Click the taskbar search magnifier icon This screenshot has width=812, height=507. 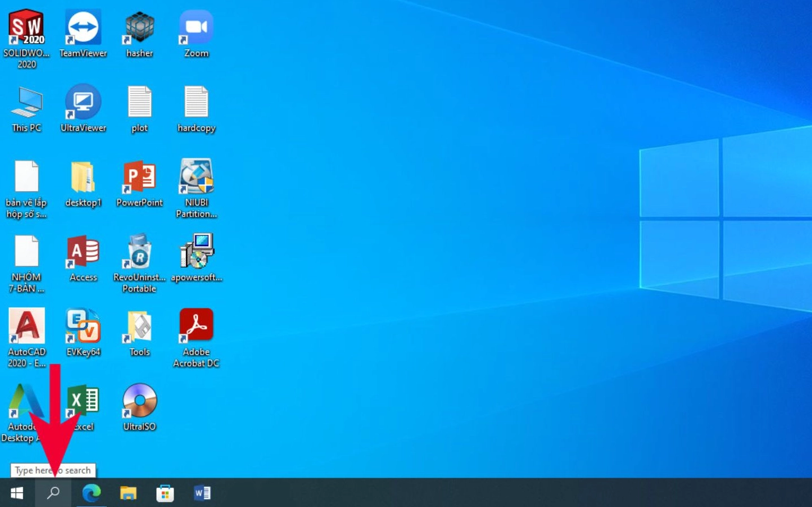(53, 493)
